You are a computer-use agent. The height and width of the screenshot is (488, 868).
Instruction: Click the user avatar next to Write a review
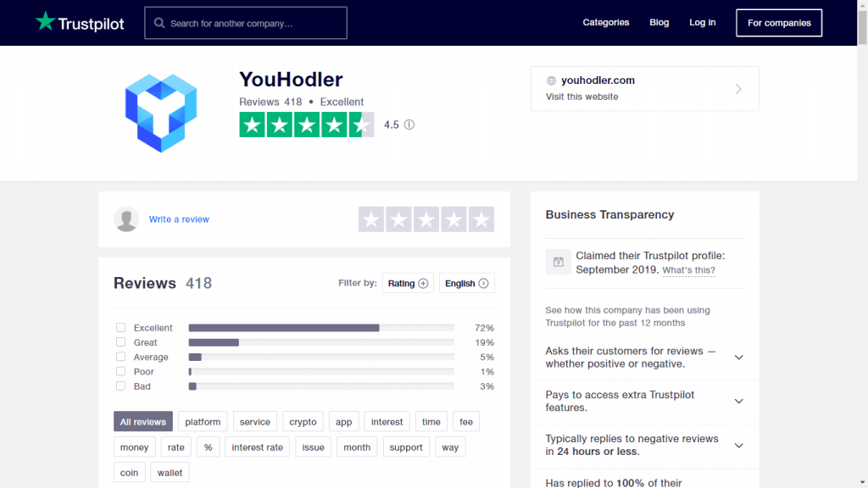(x=126, y=219)
